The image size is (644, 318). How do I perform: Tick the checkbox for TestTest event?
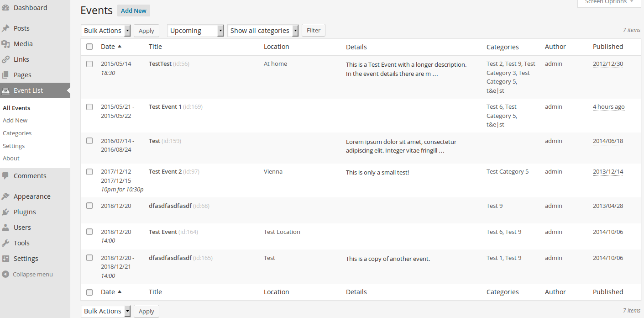point(89,64)
